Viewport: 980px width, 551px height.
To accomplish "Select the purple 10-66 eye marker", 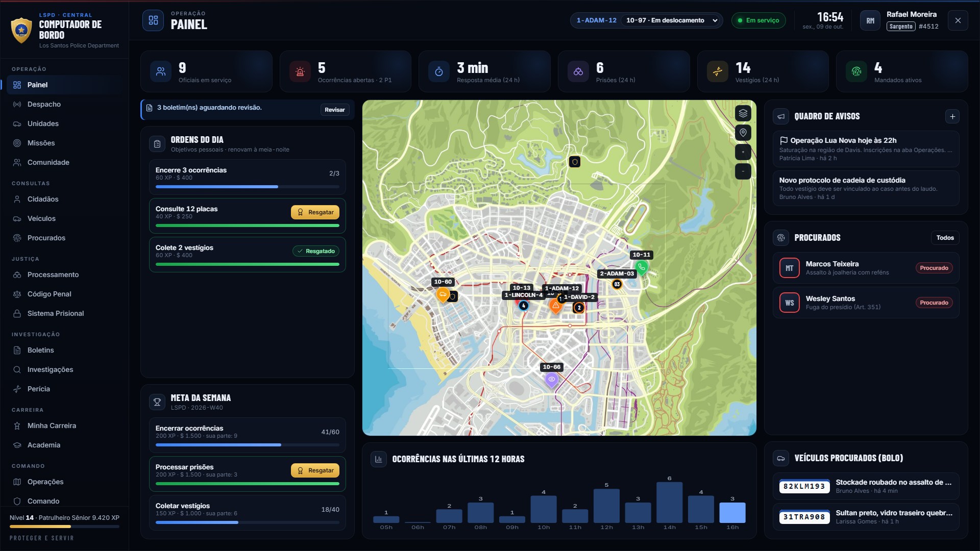I will [551, 380].
